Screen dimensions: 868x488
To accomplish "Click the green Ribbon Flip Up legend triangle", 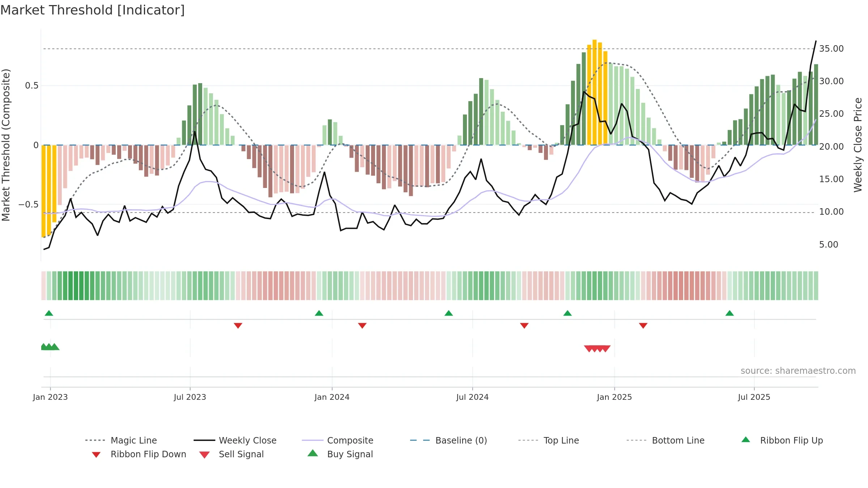I will pos(746,440).
